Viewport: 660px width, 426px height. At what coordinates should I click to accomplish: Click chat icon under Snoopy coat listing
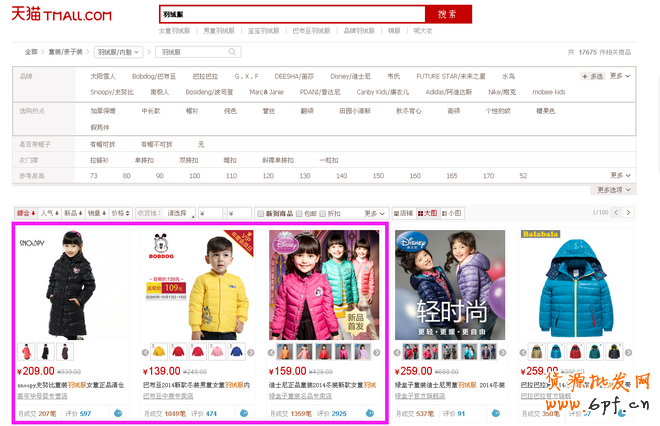117,413
